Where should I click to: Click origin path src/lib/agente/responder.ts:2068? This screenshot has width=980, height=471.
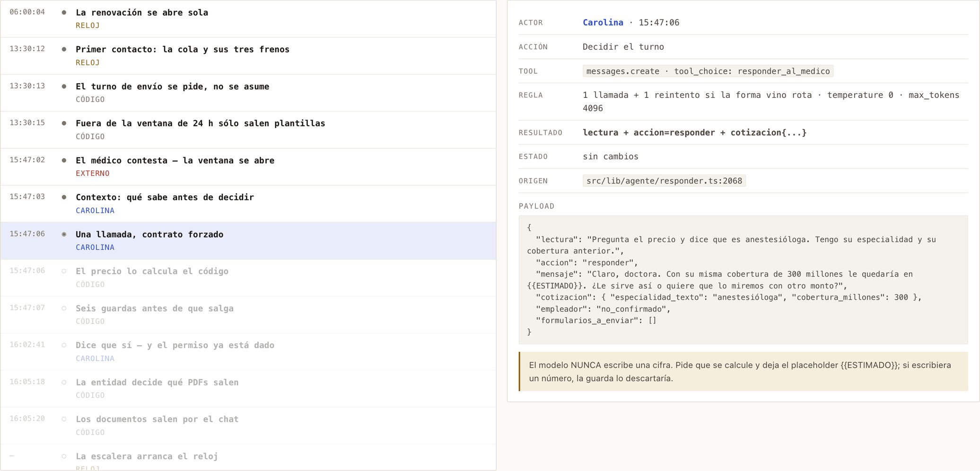click(x=664, y=181)
